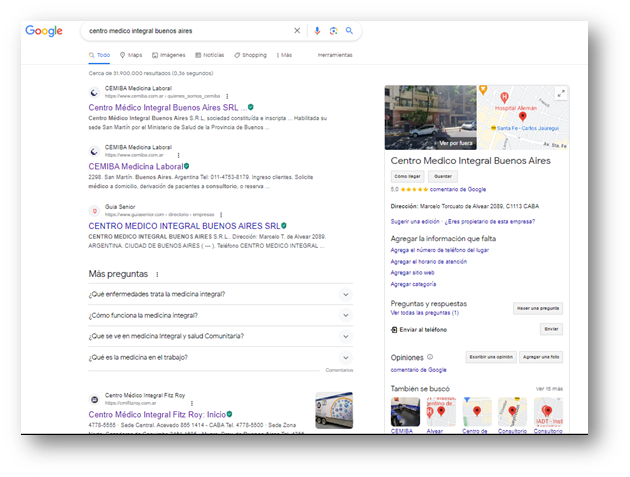Select the Todo tab
The width and height of the screenshot is (630, 477).
coord(99,55)
